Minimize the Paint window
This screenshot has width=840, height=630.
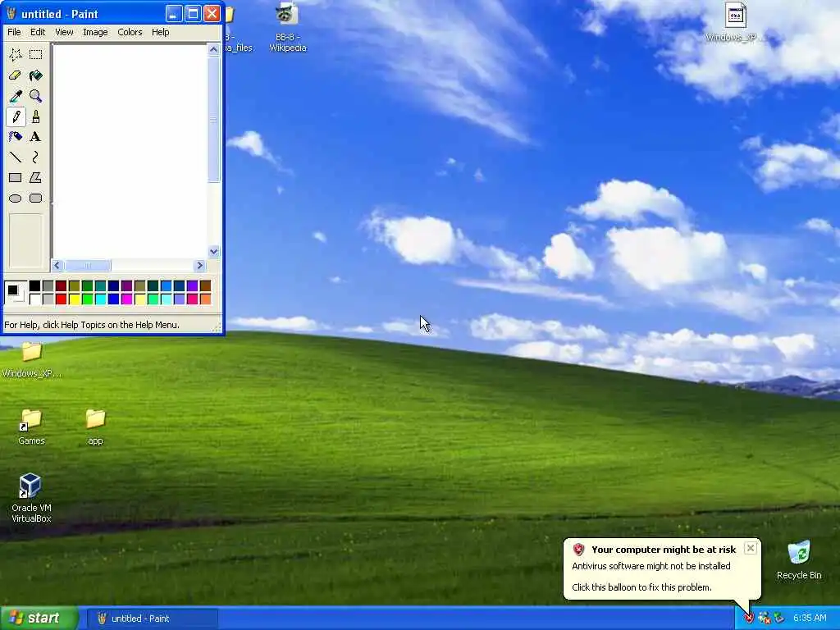tap(174, 14)
